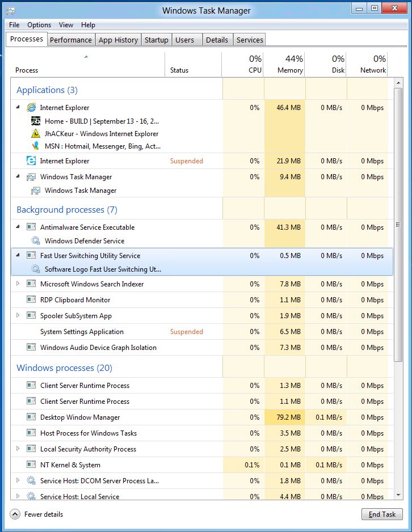Click the Desktop Window Manager icon
The height and width of the screenshot is (532, 412).
[31, 417]
